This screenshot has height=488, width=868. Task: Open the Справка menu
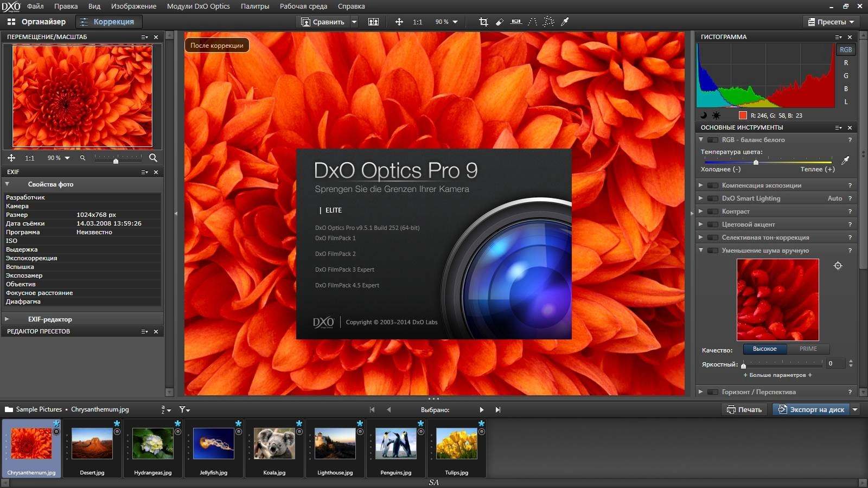coord(351,7)
